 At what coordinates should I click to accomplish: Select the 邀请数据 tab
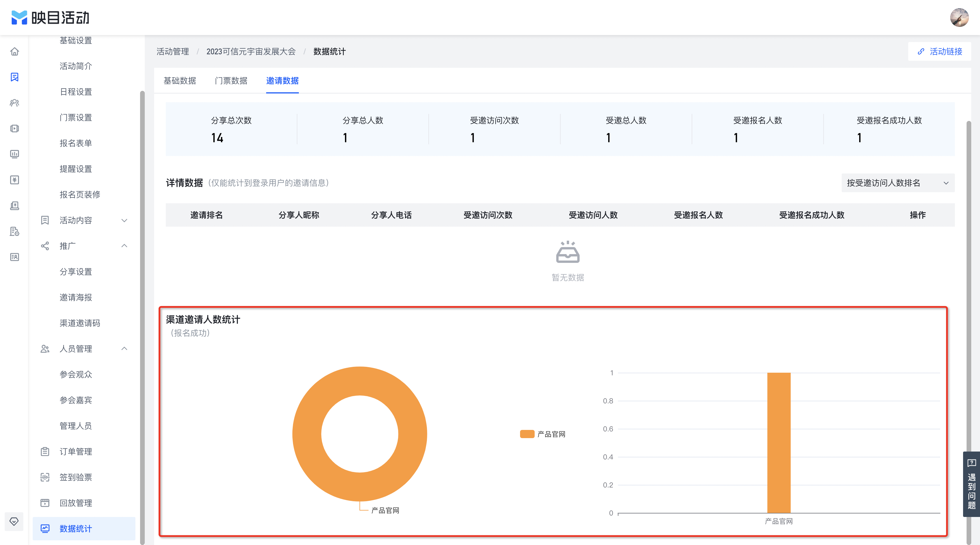click(x=282, y=81)
